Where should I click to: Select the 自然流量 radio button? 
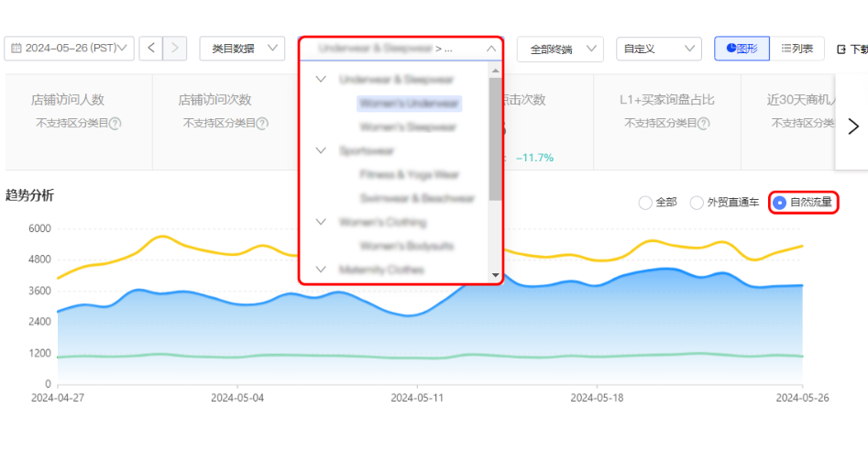[779, 203]
